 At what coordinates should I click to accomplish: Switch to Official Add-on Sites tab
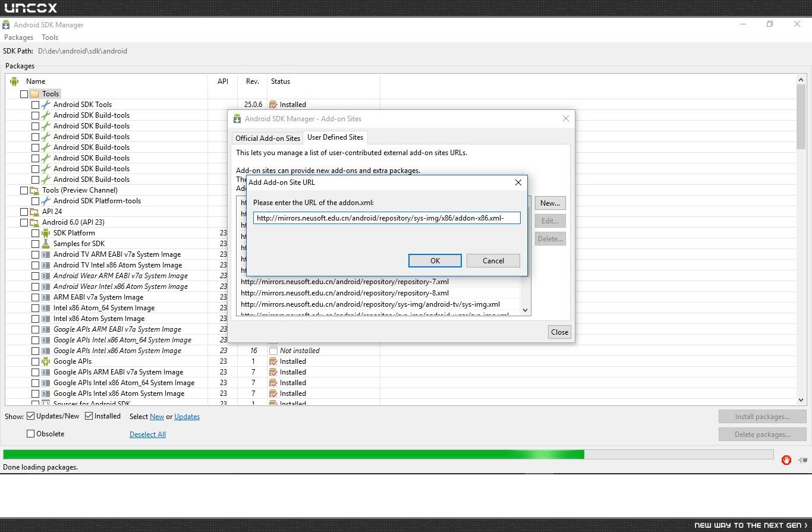267,138
